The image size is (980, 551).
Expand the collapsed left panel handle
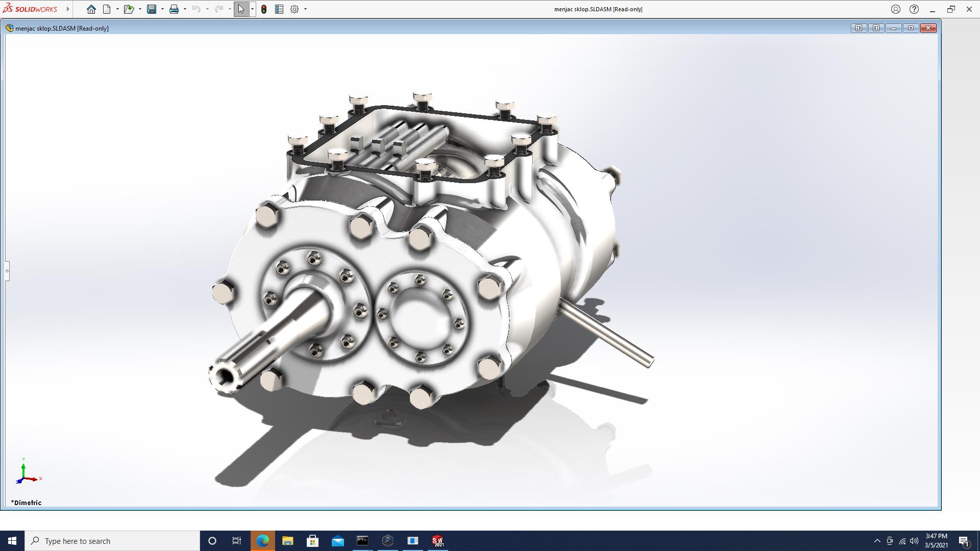[7, 271]
